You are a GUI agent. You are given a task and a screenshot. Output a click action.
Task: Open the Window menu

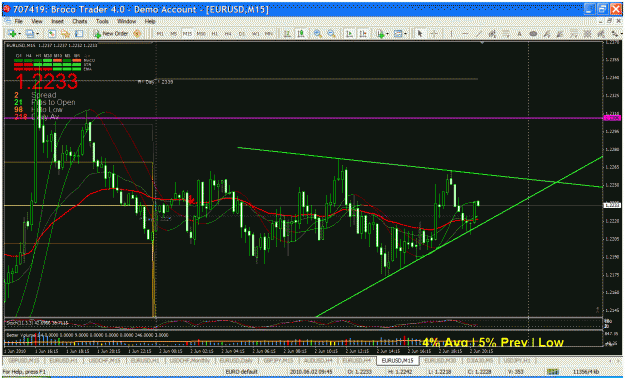pyautogui.click(x=126, y=21)
